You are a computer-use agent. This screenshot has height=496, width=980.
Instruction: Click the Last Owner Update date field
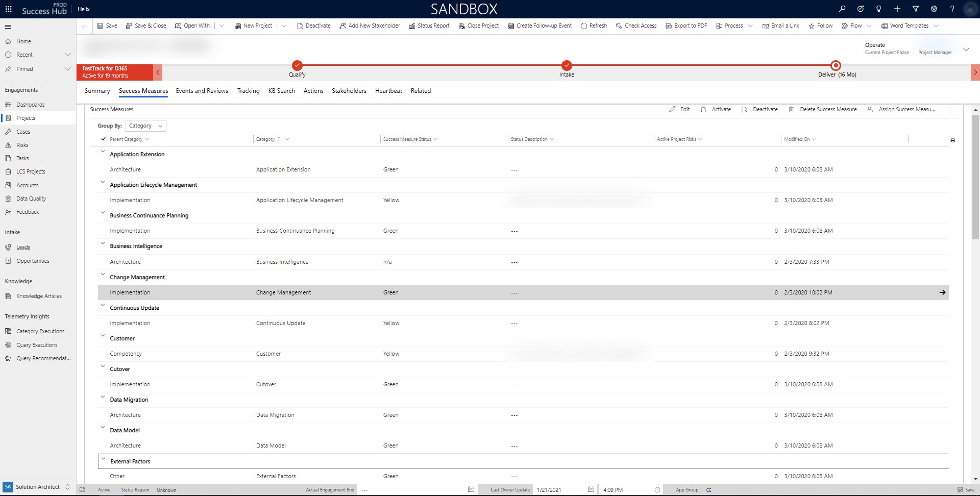559,490
